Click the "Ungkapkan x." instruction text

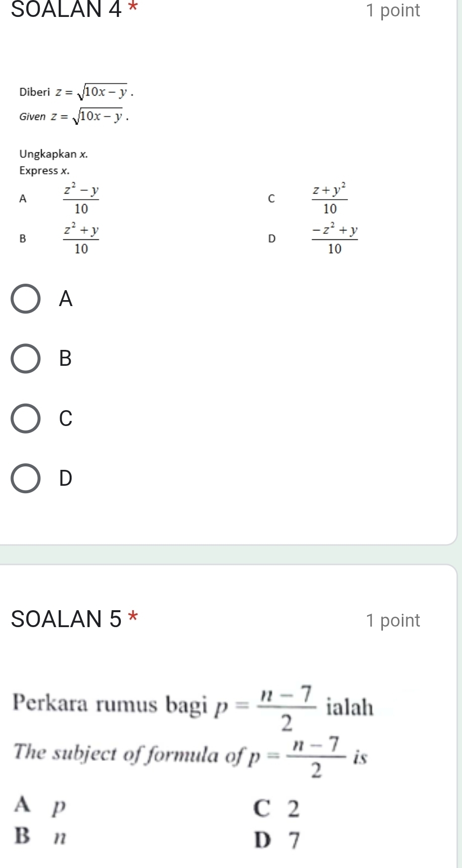pos(53,154)
